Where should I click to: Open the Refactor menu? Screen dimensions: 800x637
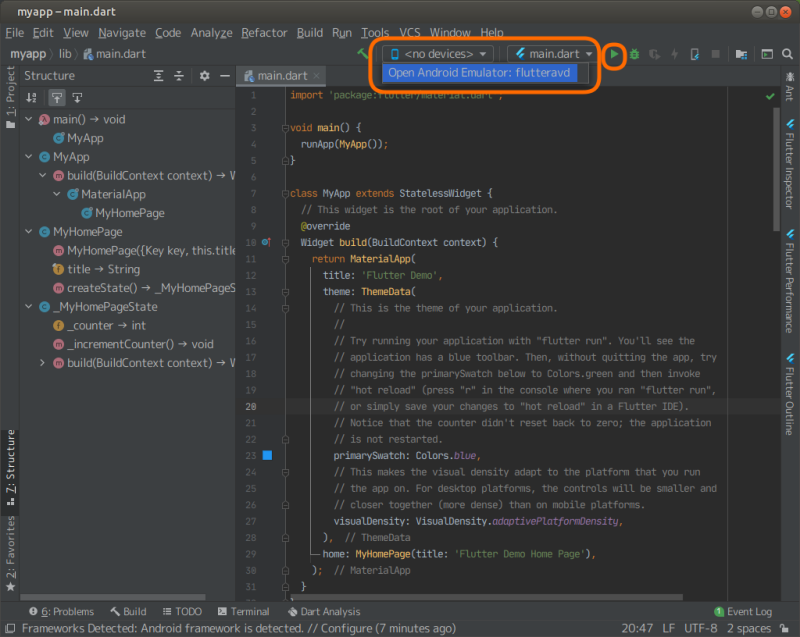[x=264, y=32]
